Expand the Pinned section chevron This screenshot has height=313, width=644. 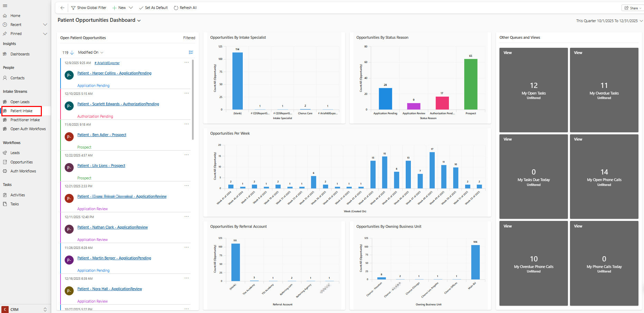[x=45, y=34]
